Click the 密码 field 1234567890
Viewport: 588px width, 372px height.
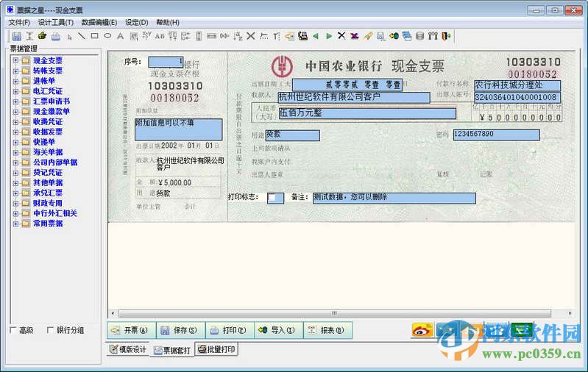coord(497,135)
